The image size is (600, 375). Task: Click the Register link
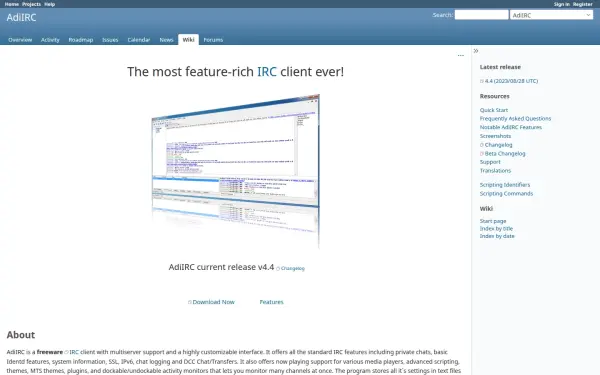(x=582, y=4)
